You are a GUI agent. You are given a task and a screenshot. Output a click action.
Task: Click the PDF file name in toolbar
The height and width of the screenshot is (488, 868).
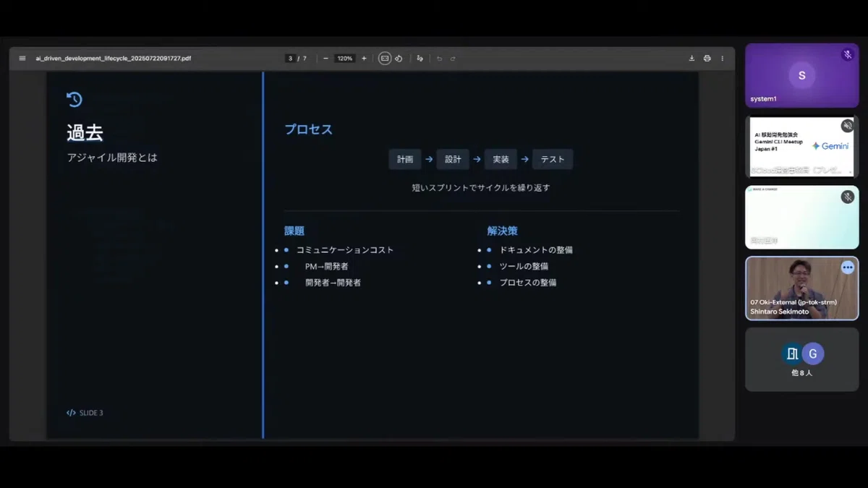point(114,59)
